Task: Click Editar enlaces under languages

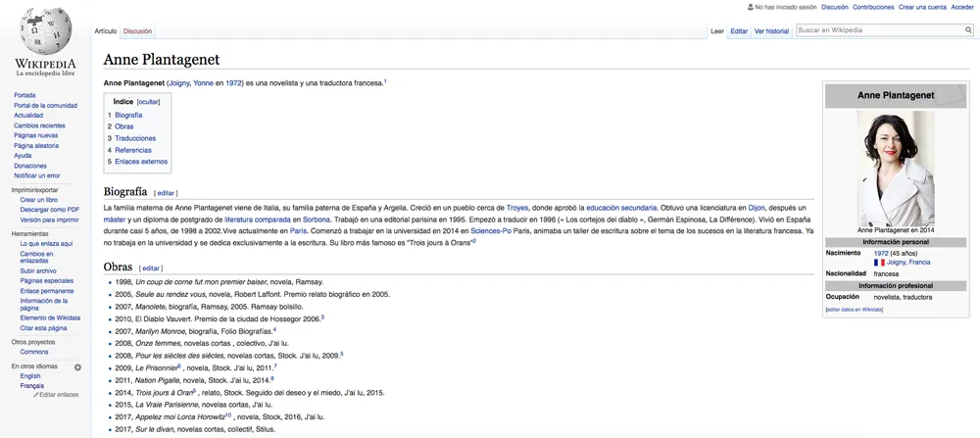Action: point(60,395)
